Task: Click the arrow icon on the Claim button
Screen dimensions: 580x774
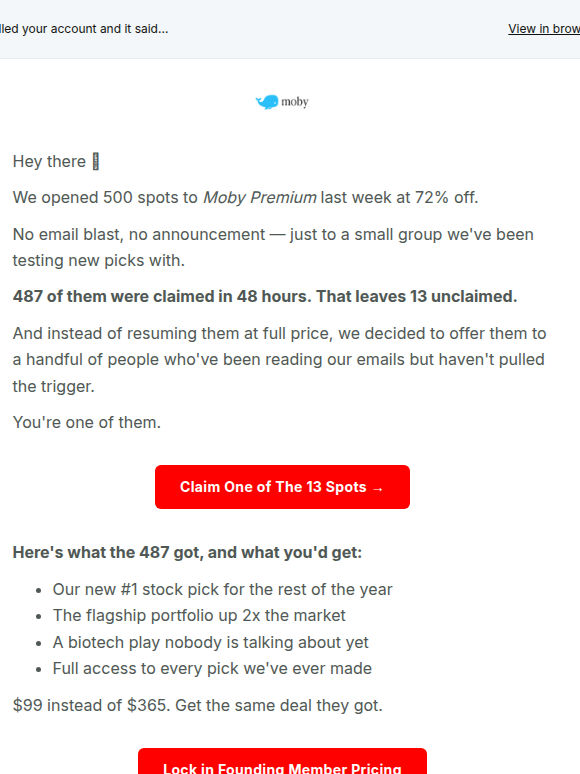Action: [x=378, y=488]
